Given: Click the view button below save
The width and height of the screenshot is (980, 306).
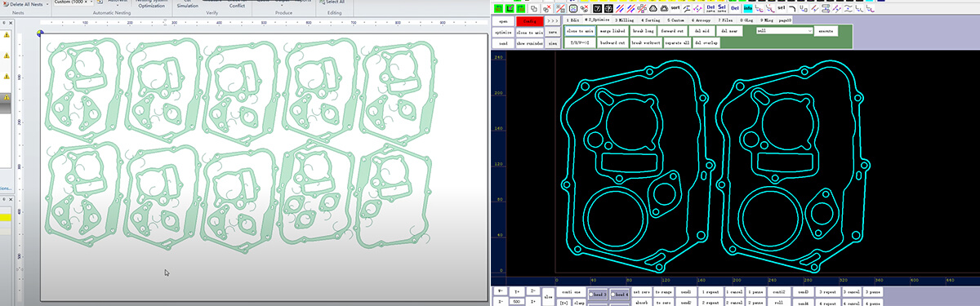Looking at the screenshot, I should [552, 42].
